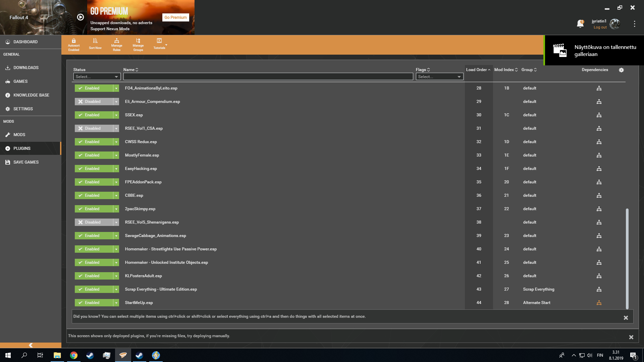Image resolution: width=644 pixels, height=362 pixels.
Task: Open dependencies icon for FO4_AnimationsByLeito.esp
Action: point(599,88)
